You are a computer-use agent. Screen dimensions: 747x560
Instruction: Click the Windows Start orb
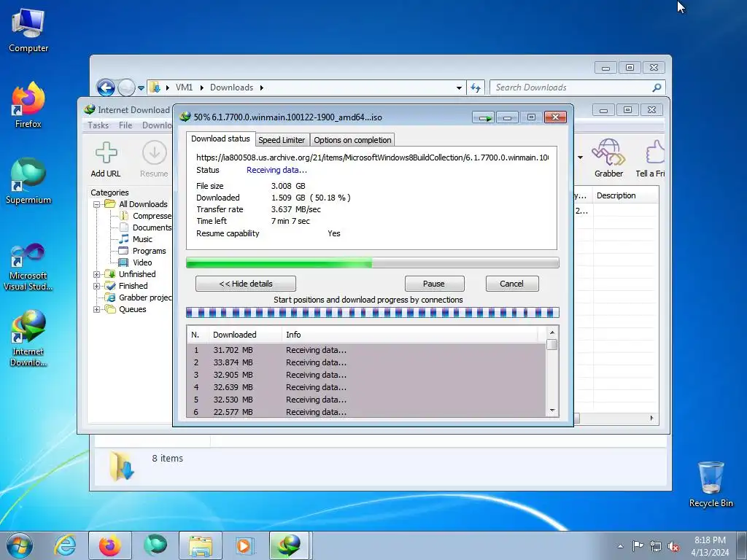(x=20, y=545)
